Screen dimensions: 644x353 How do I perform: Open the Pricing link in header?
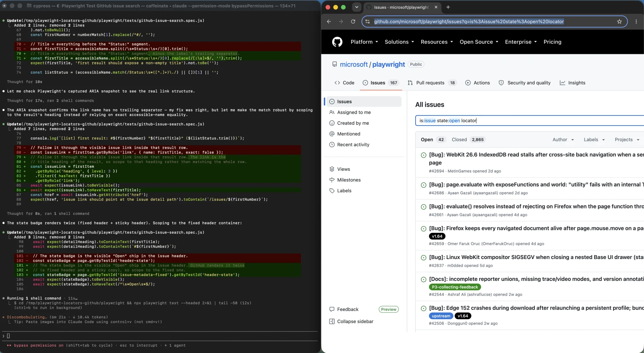click(x=552, y=42)
